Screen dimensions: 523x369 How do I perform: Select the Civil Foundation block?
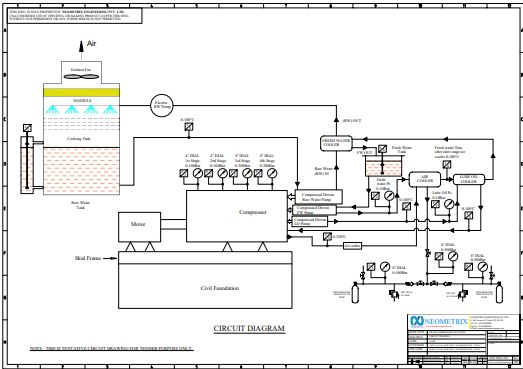tap(205, 286)
